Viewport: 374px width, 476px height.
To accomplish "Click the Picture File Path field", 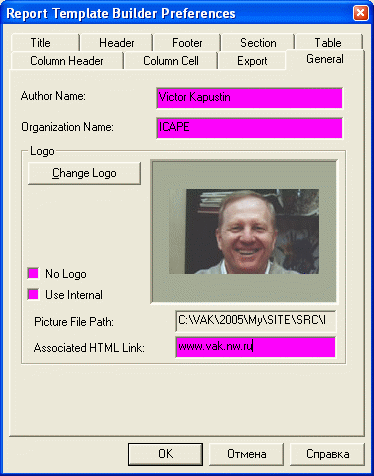I will 256,321.
